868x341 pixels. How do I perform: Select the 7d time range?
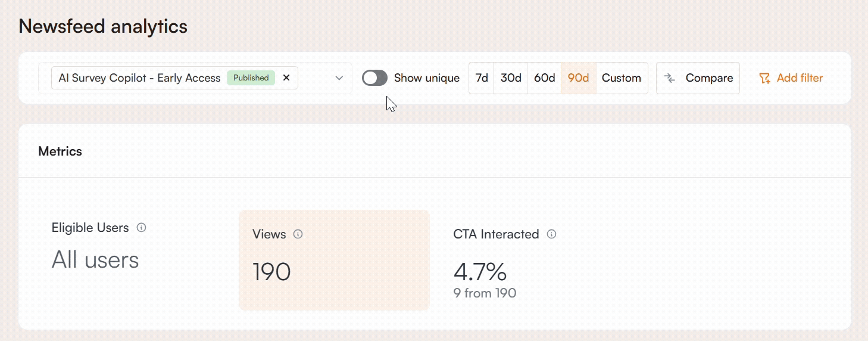point(482,78)
